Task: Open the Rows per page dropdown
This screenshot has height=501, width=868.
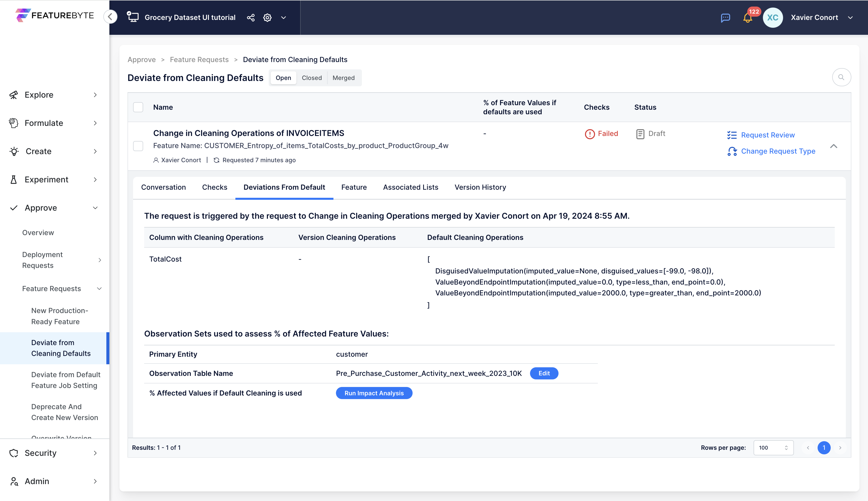Action: [773, 447]
